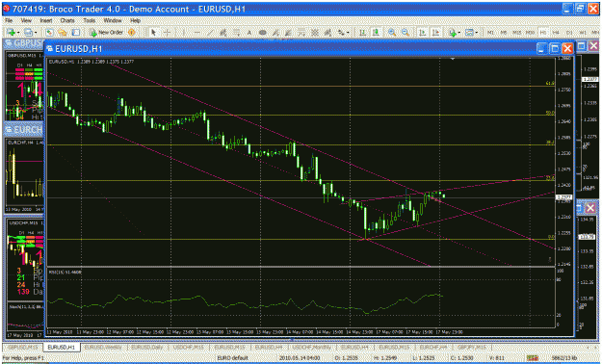Select the H4 timeframe button
The width and height of the screenshot is (602, 364).
pyautogui.click(x=556, y=33)
